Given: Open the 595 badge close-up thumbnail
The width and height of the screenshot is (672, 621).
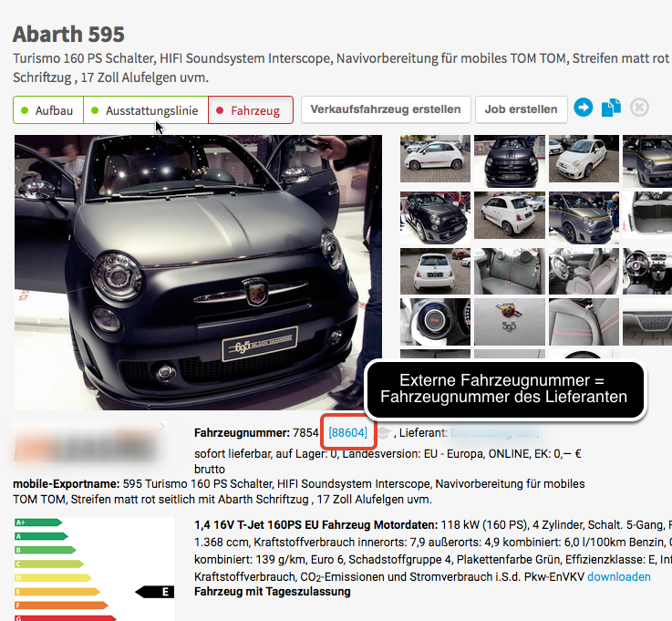Looking at the screenshot, I should click(509, 321).
